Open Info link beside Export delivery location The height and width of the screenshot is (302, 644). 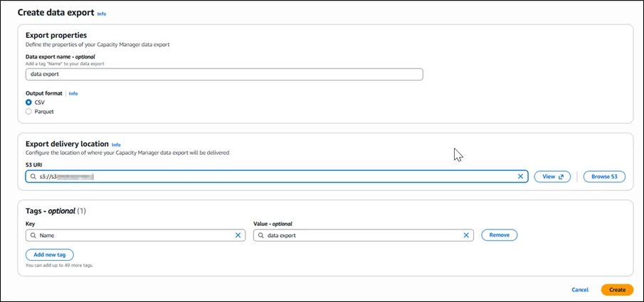pyautogui.click(x=116, y=145)
